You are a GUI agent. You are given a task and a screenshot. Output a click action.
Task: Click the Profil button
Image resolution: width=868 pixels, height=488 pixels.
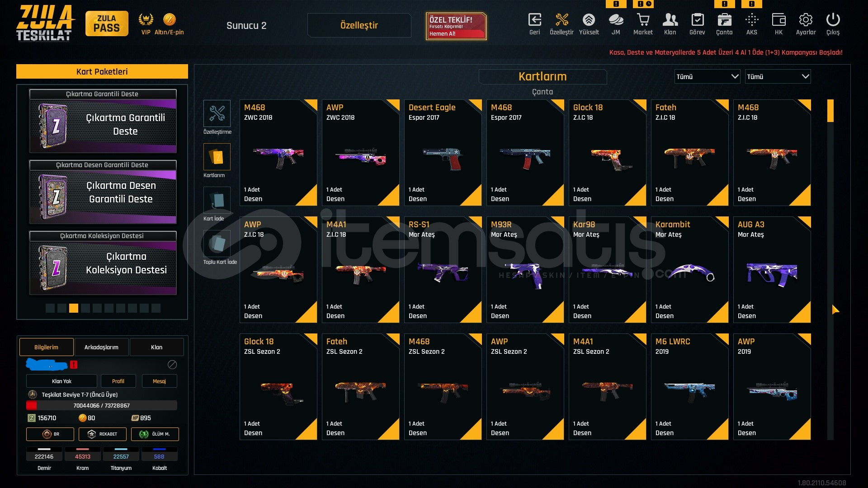pos(118,381)
